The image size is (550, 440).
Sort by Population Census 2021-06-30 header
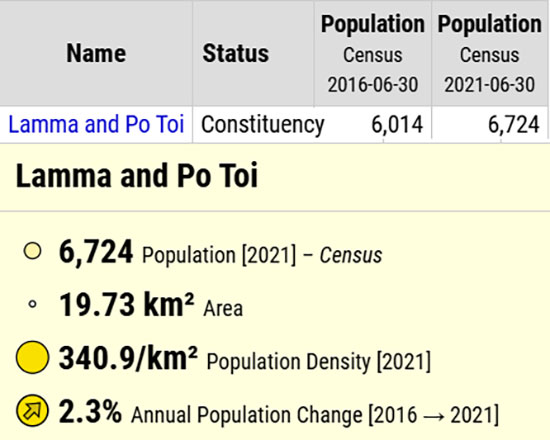(x=490, y=53)
